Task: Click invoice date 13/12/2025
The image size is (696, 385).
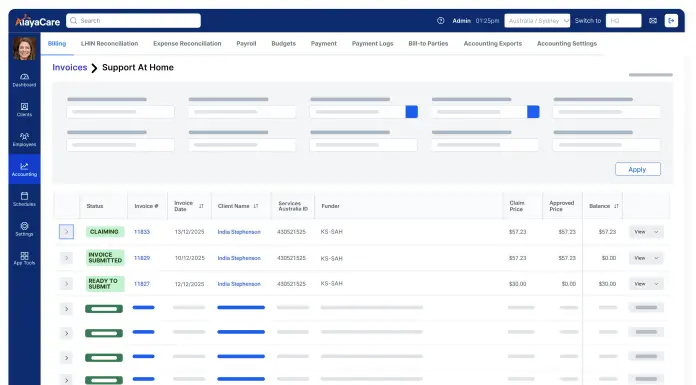Action: click(x=190, y=232)
